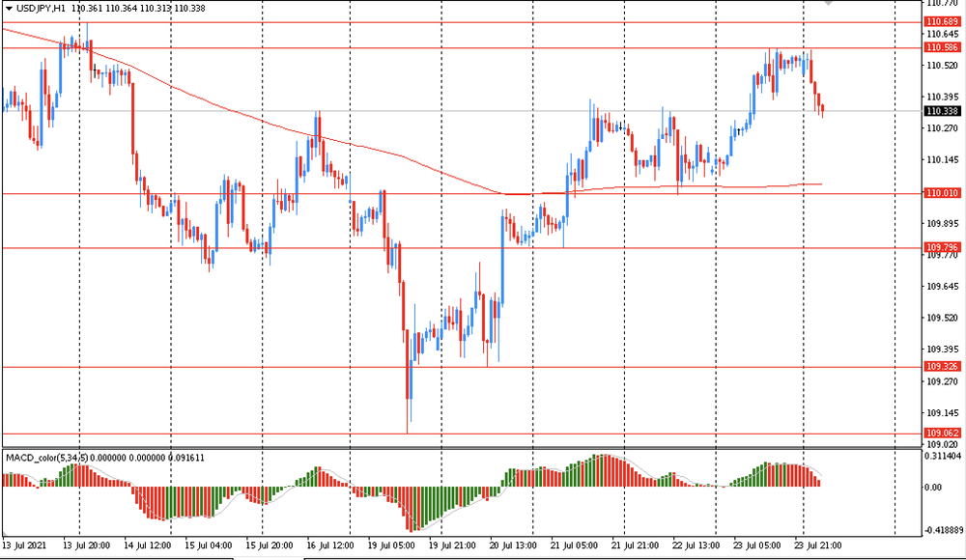Click the 110.395 price scale value
966x560 pixels.
click(943, 97)
